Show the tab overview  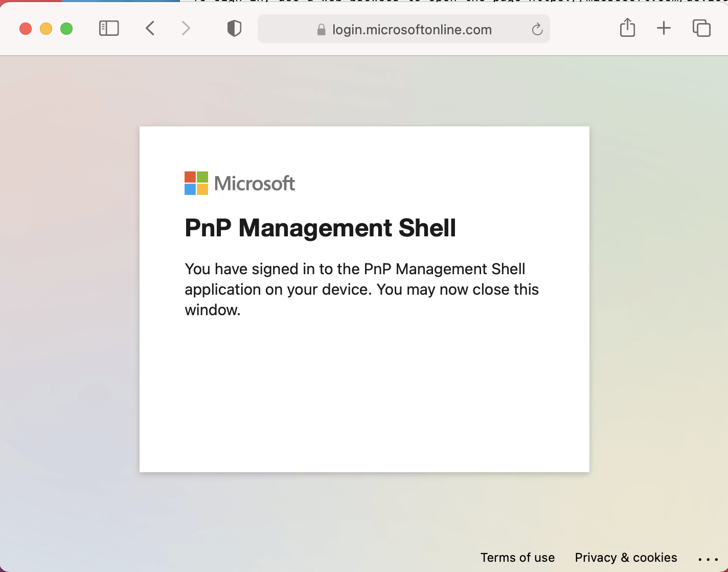701,28
